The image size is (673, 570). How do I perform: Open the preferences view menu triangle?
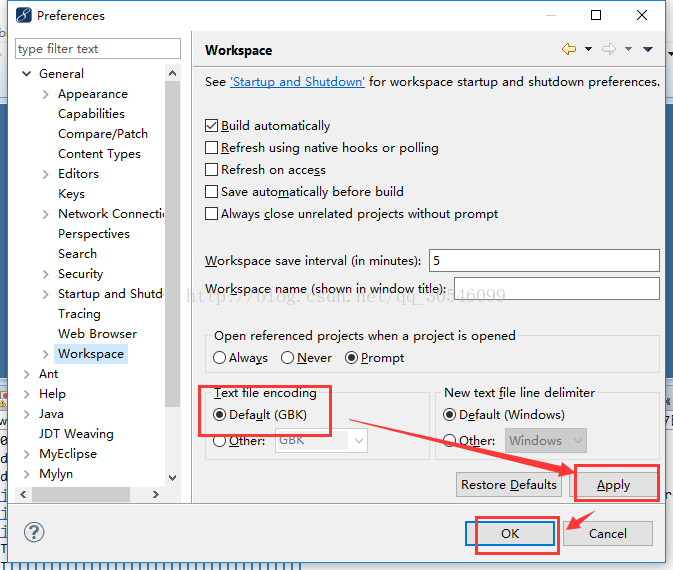coord(648,49)
